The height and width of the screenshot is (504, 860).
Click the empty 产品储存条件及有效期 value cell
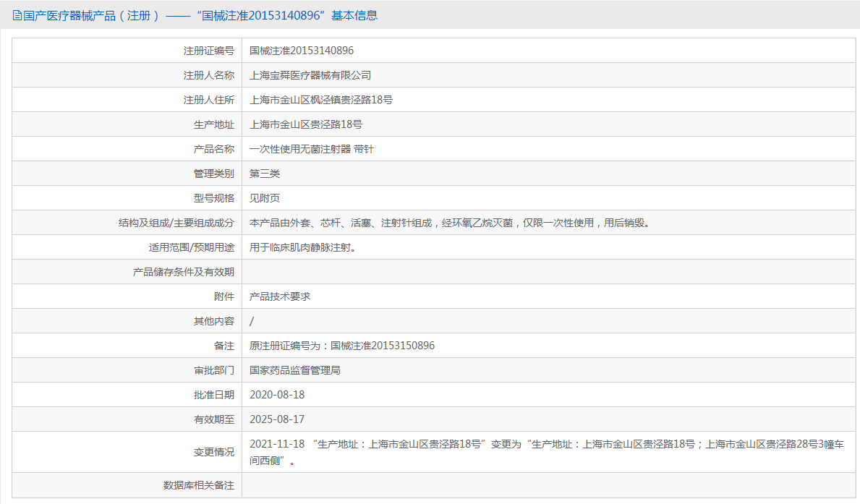pos(548,272)
